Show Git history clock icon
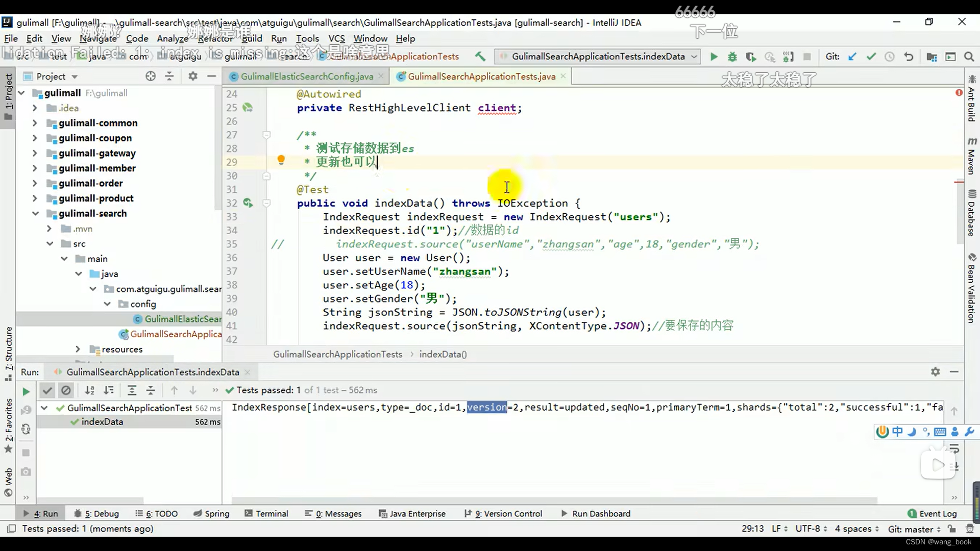Viewport: 980px width, 551px height. 890,57
